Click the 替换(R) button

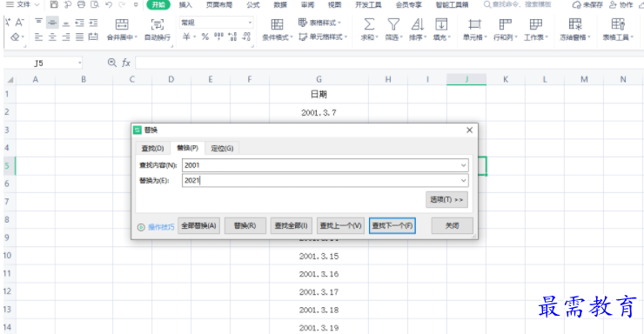(x=245, y=225)
